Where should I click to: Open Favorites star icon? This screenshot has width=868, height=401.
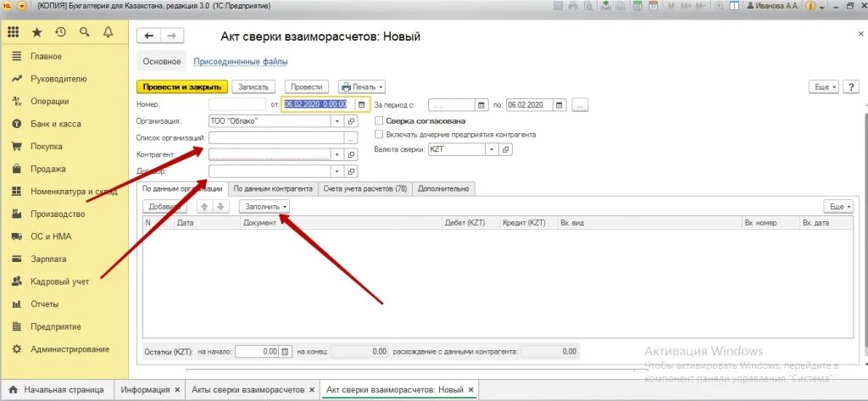(x=36, y=33)
